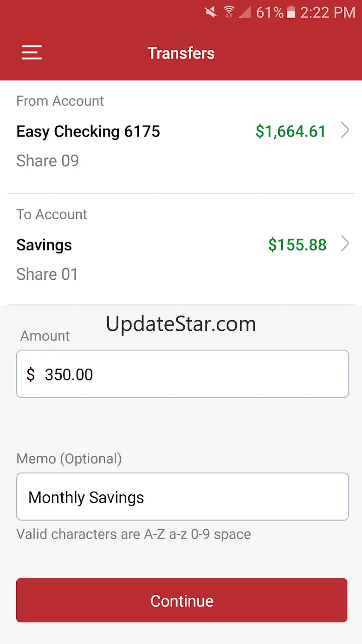Tap the cellular signal strength icon
This screenshot has width=362, height=644.
pyautogui.click(x=245, y=13)
